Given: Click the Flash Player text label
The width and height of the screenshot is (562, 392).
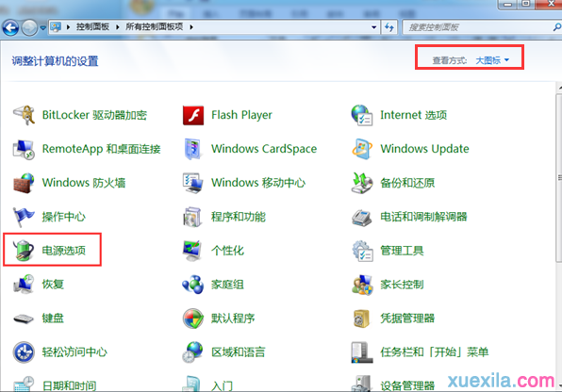Looking at the screenshot, I should pyautogui.click(x=241, y=115).
